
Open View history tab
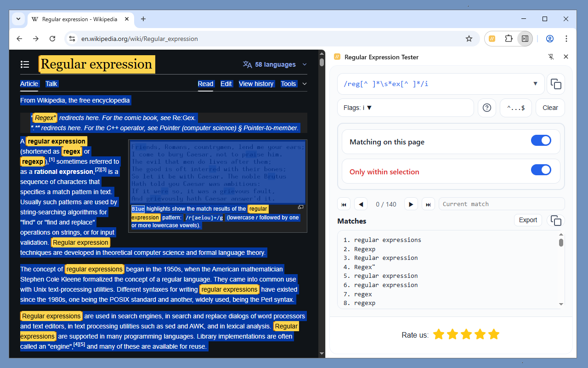pyautogui.click(x=256, y=84)
